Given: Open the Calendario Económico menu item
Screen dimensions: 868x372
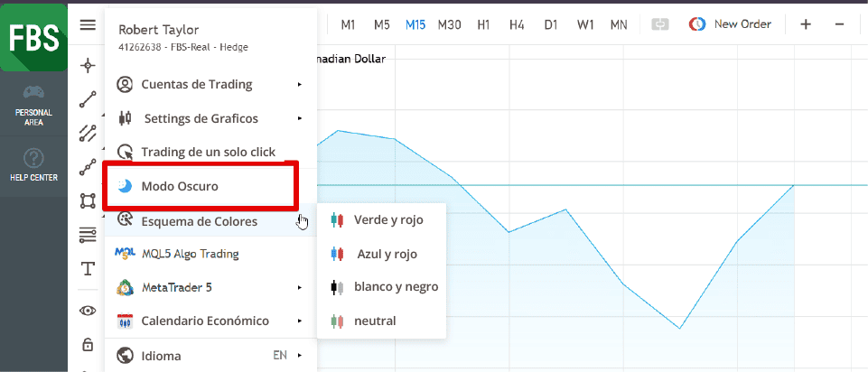Looking at the screenshot, I should pos(205,321).
